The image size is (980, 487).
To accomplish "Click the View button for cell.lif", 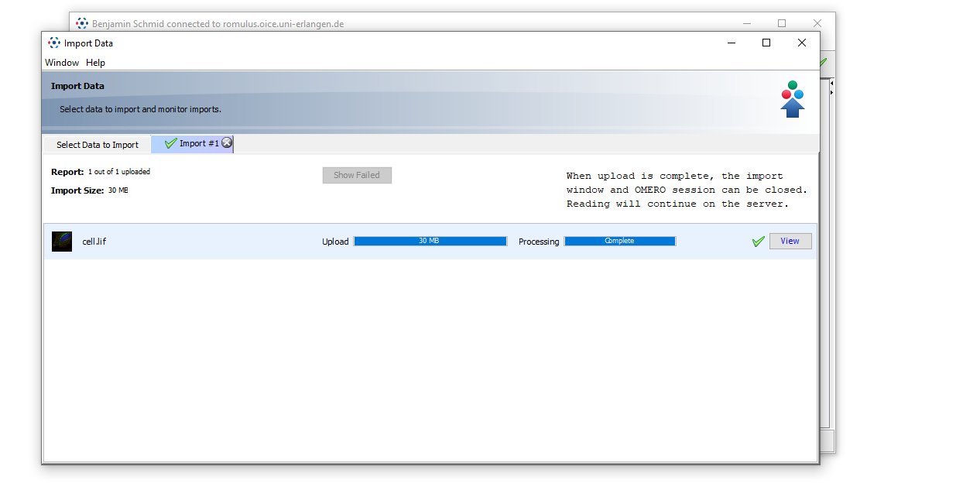I will pyautogui.click(x=790, y=241).
